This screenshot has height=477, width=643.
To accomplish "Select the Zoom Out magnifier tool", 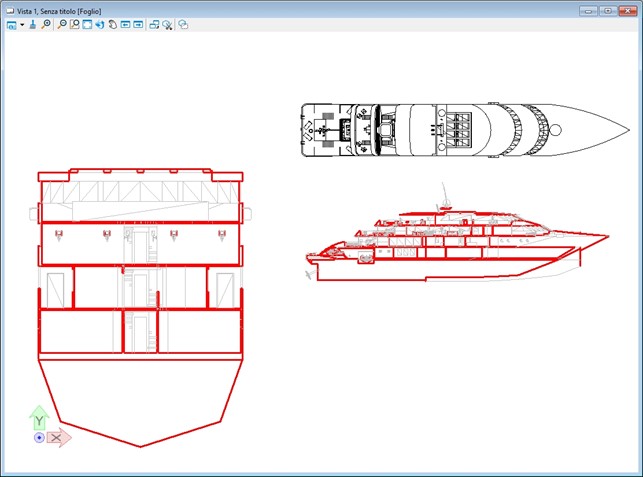I will pyautogui.click(x=62, y=24).
